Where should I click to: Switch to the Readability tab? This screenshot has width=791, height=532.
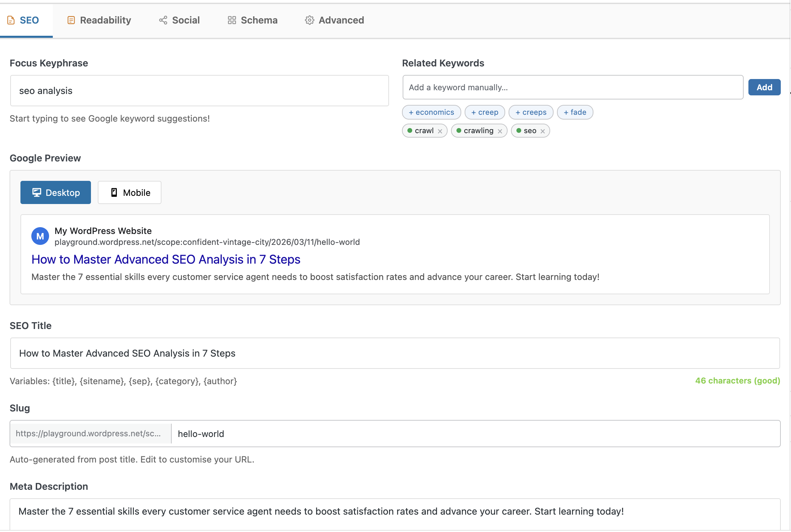coord(98,20)
